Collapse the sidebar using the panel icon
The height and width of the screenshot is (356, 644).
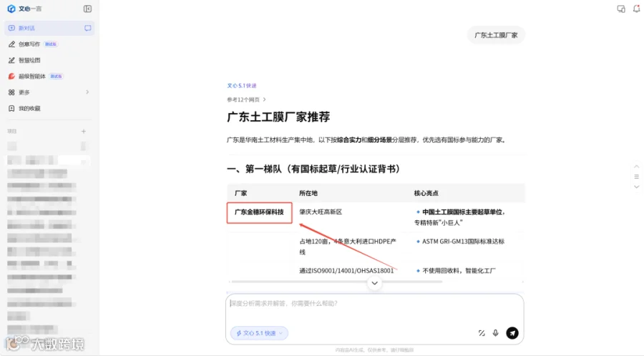(87, 9)
